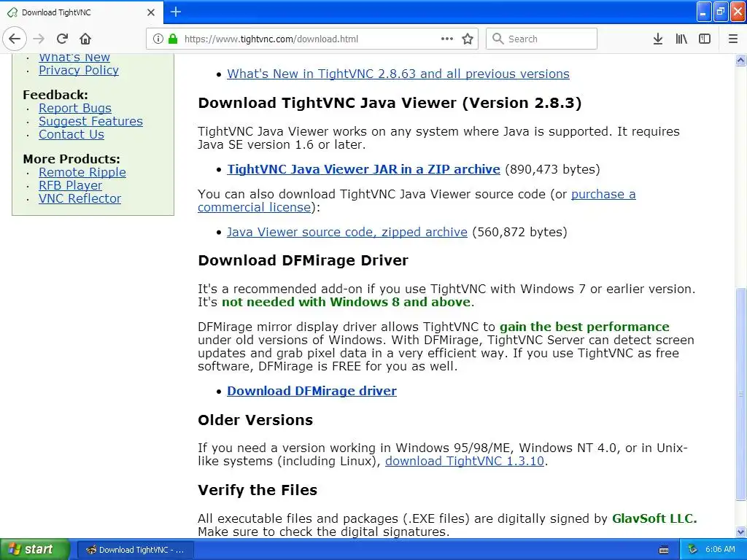Click the scrollbar up arrow
Image resolution: width=747 pixels, height=560 pixels.
coord(741,60)
